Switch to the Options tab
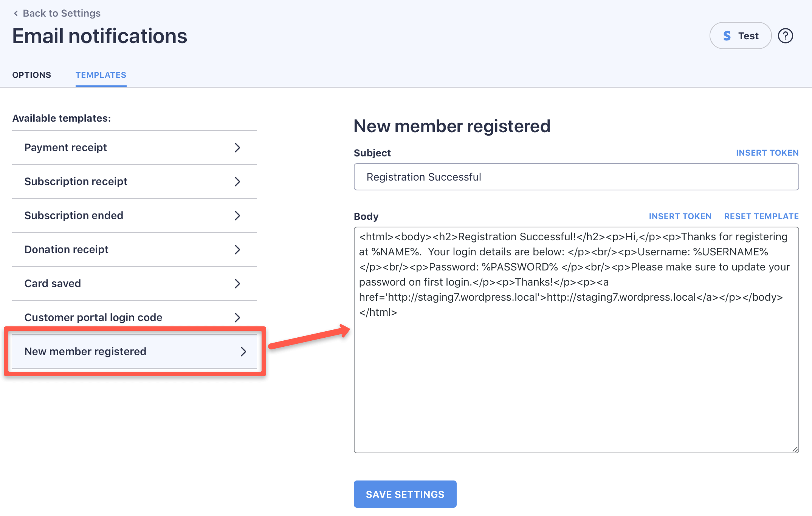Screen dimensions: 812x516 coord(32,75)
